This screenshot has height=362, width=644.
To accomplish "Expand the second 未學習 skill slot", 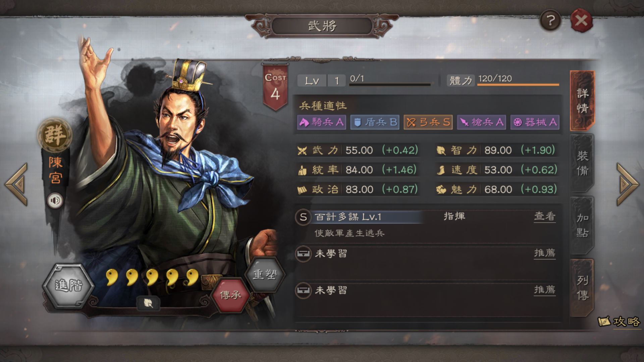I will [428, 298].
